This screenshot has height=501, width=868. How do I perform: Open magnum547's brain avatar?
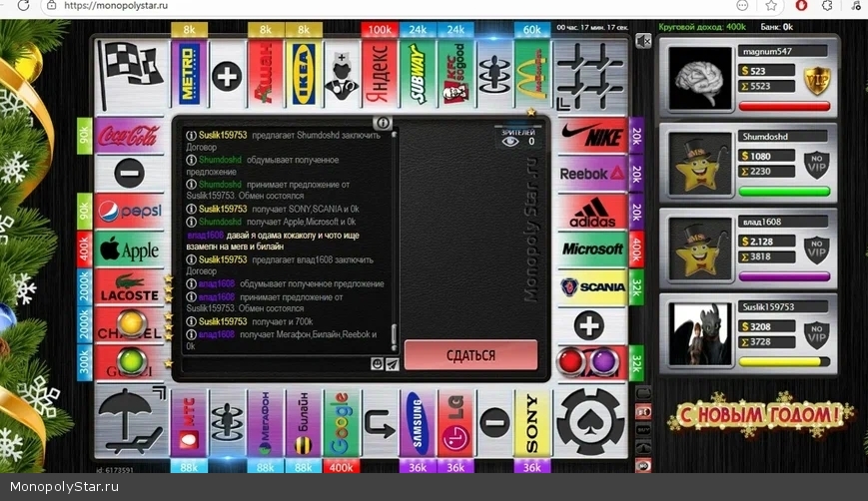click(700, 78)
